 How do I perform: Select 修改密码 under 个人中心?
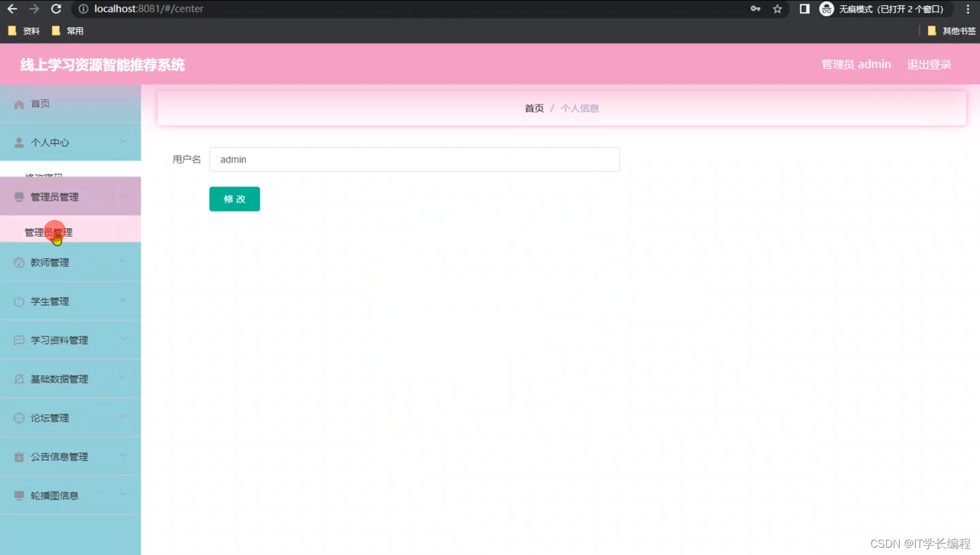(43, 175)
